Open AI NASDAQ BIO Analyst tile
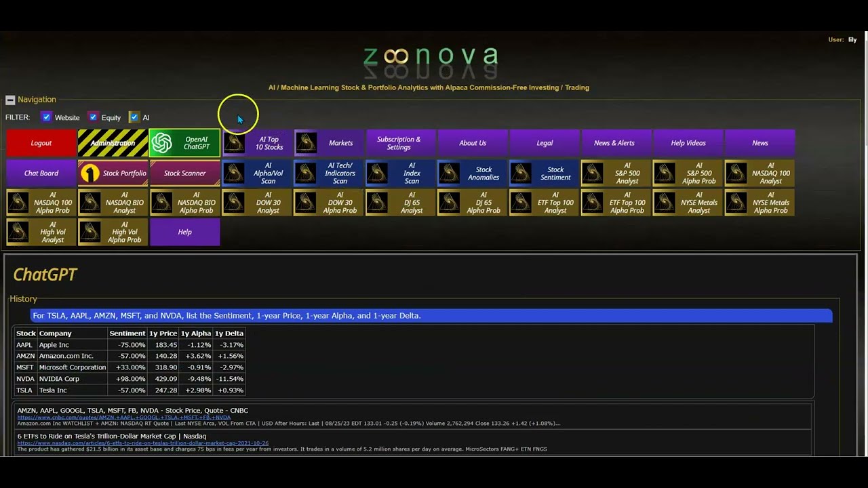 pos(113,203)
